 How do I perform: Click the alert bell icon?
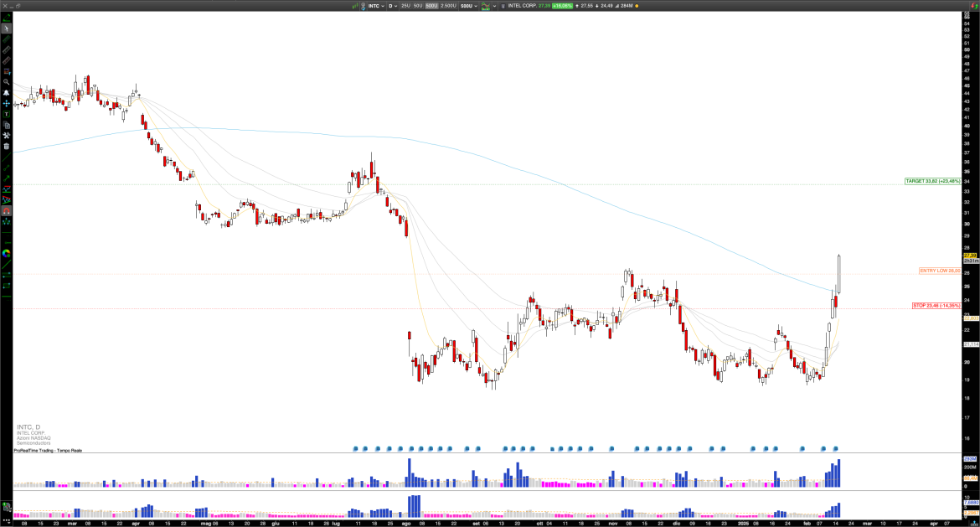[x=7, y=92]
